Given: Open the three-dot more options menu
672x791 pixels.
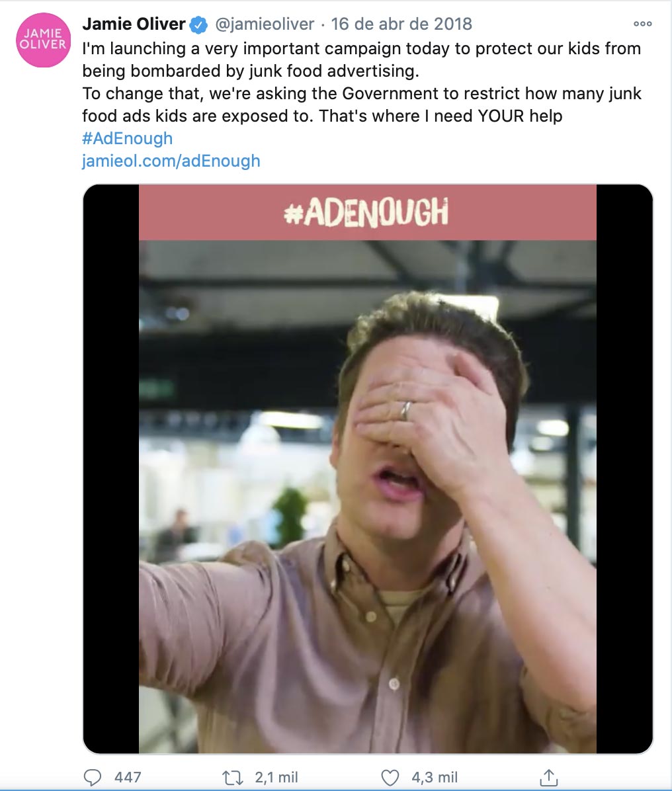Looking at the screenshot, I should point(643,24).
